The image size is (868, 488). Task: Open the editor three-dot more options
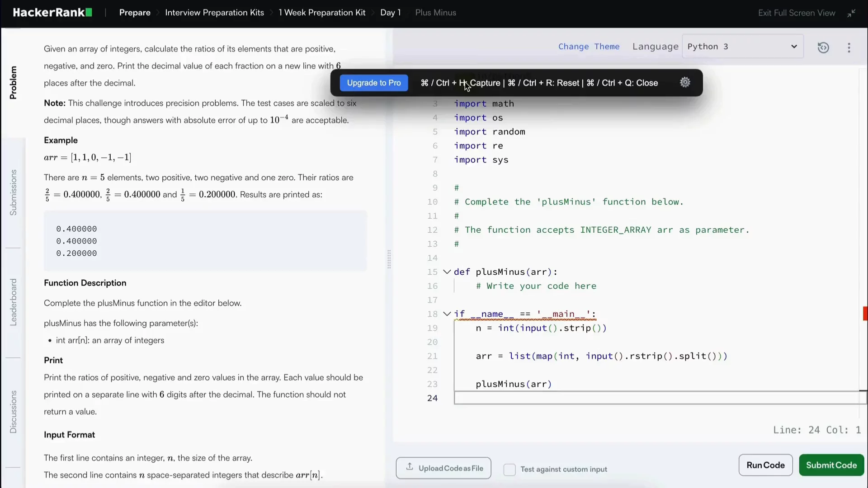point(849,47)
